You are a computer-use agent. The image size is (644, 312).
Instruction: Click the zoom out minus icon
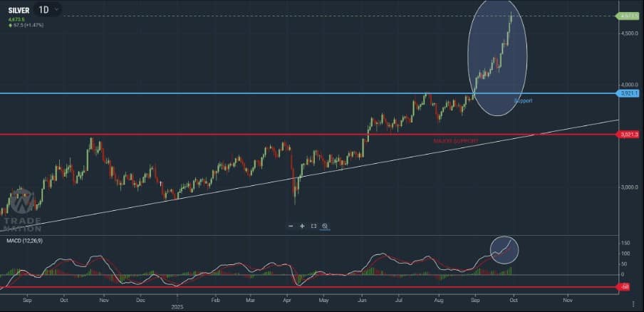pyautogui.click(x=291, y=226)
